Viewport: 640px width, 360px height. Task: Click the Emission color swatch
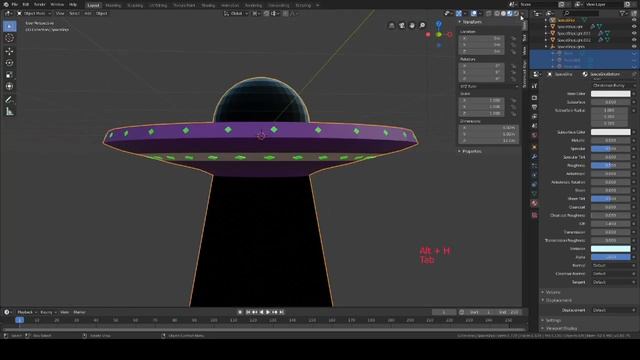click(x=611, y=249)
